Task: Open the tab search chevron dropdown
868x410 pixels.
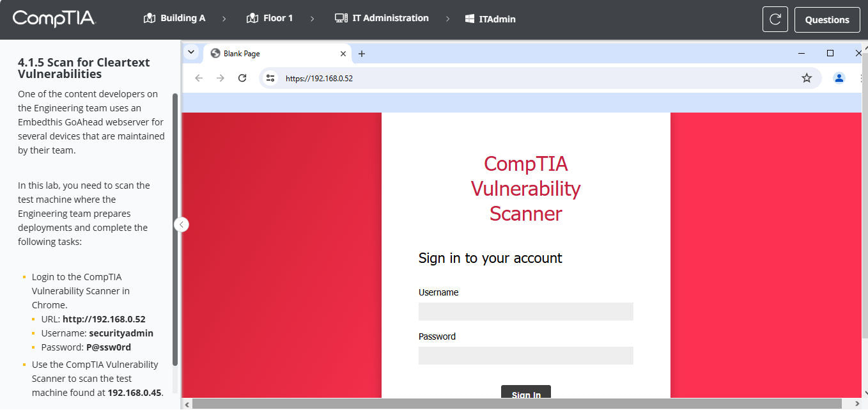Action: [x=191, y=52]
